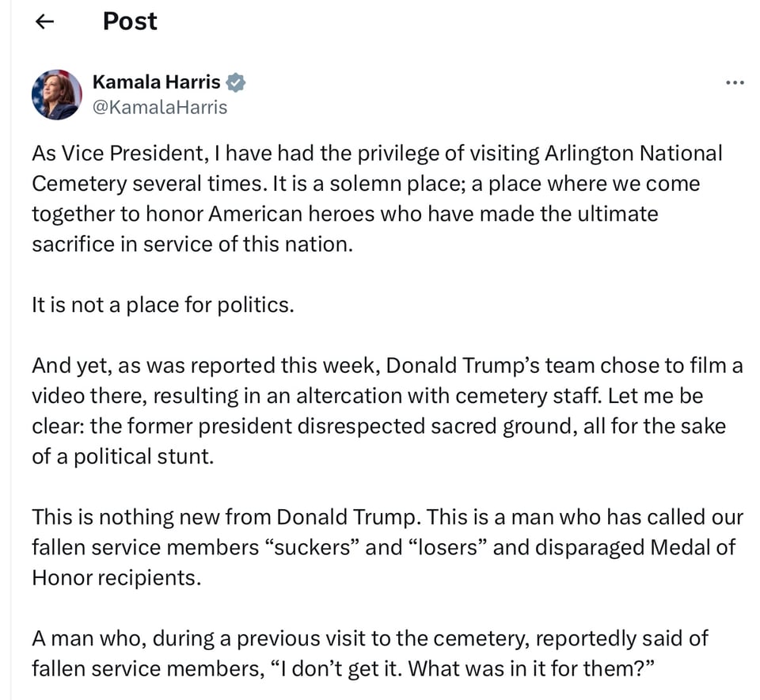The image size is (760, 700).
Task: Click the quoted word "losers"
Action: (x=446, y=547)
